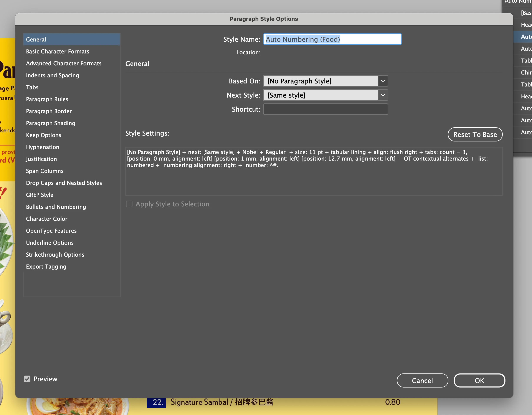The width and height of the screenshot is (532, 415).
Task: Enable Apply Style to Selection checkbox
Action: [129, 204]
